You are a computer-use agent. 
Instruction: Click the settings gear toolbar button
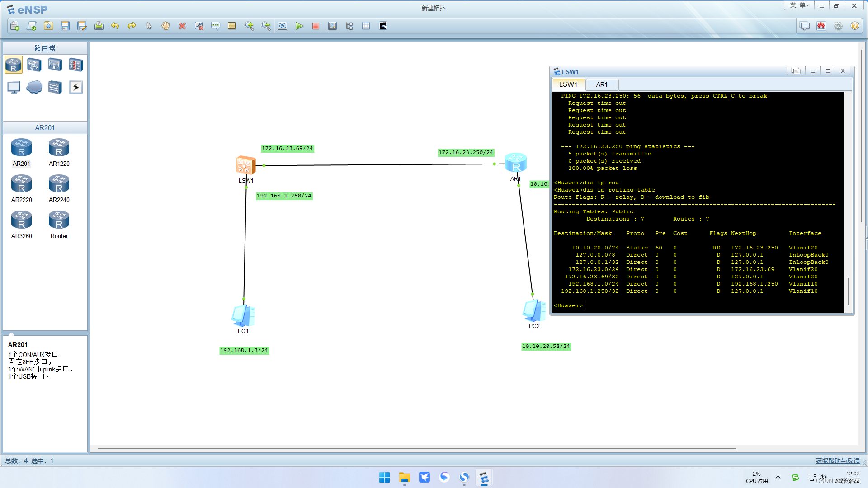(x=838, y=26)
